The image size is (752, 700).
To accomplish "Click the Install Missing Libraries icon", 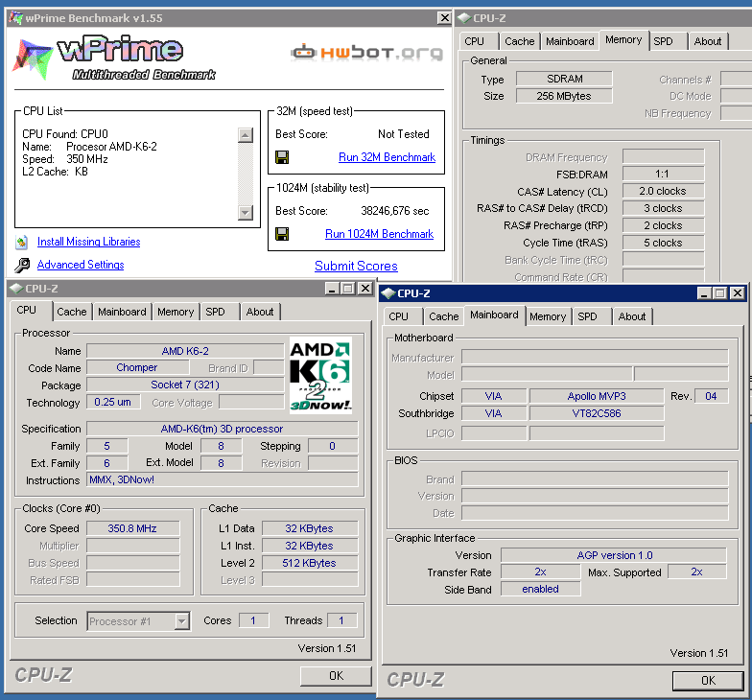I will pos(21,242).
